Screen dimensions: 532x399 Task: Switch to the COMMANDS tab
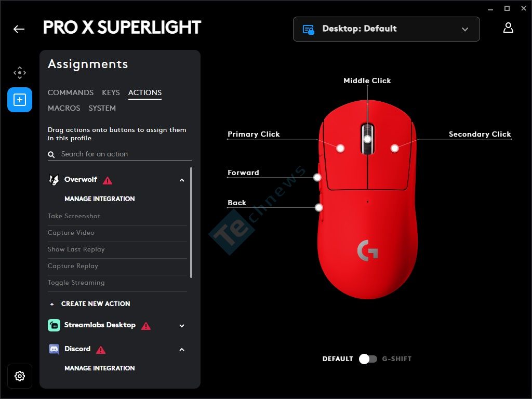71,92
